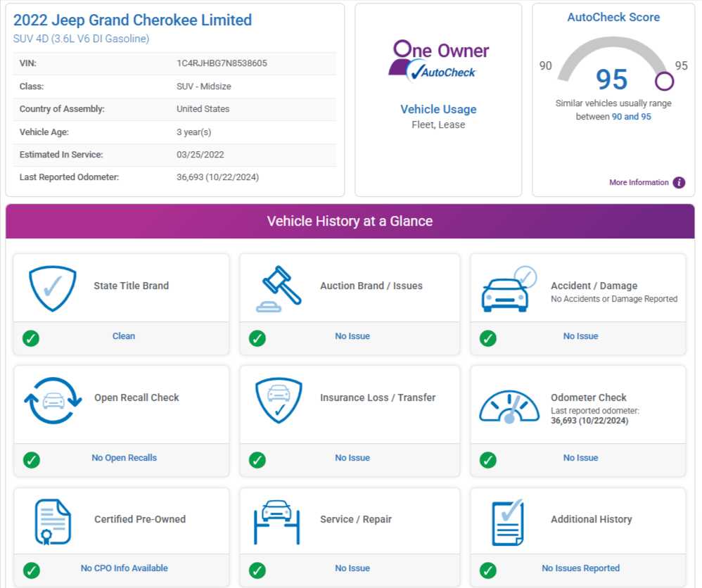Image resolution: width=702 pixels, height=588 pixels.
Task: Click the Additional History checklist icon
Action: tap(508, 522)
